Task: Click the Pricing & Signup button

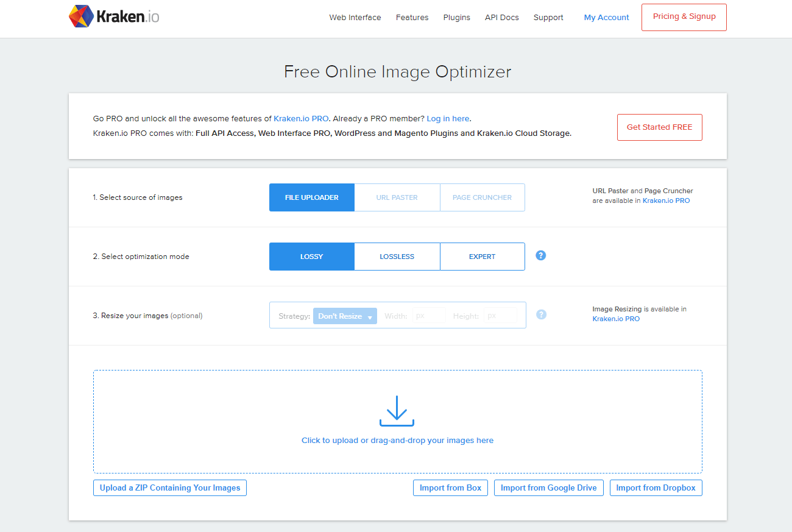Action: pos(684,17)
